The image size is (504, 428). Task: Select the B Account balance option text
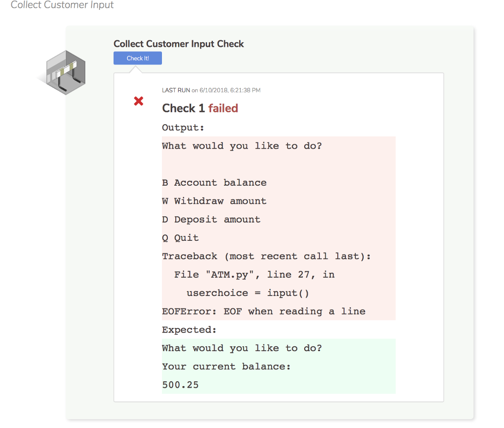(x=214, y=182)
